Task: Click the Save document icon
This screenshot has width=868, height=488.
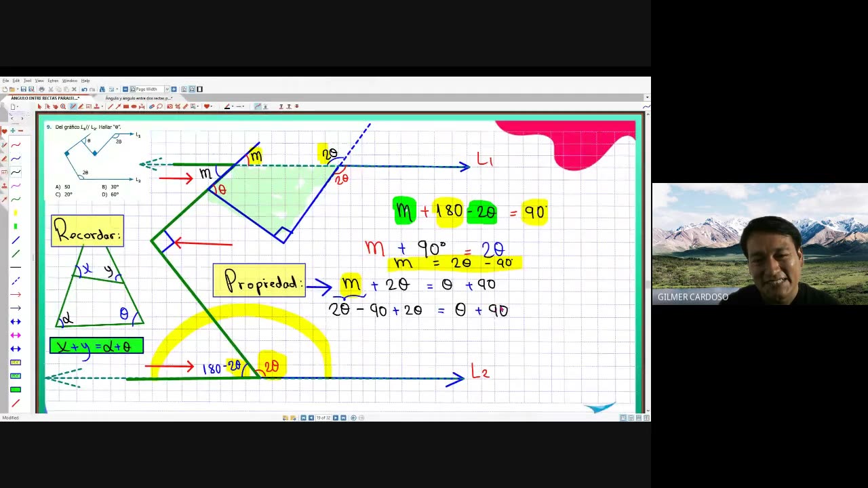Action: pos(24,89)
